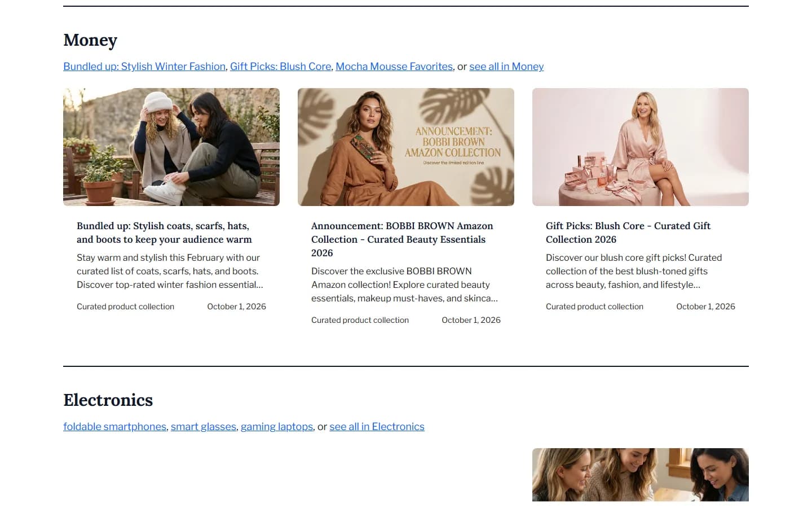Open the Blush Core gift picks thumbnail

641,147
